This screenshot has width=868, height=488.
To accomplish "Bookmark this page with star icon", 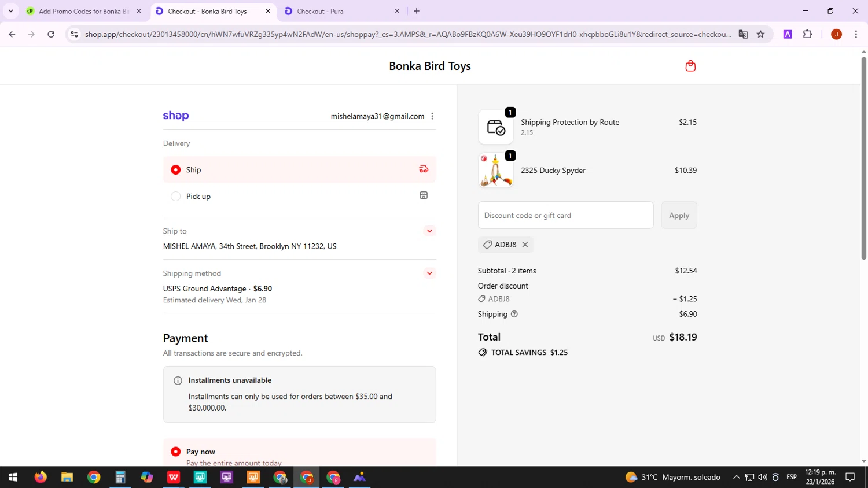I will (760, 34).
